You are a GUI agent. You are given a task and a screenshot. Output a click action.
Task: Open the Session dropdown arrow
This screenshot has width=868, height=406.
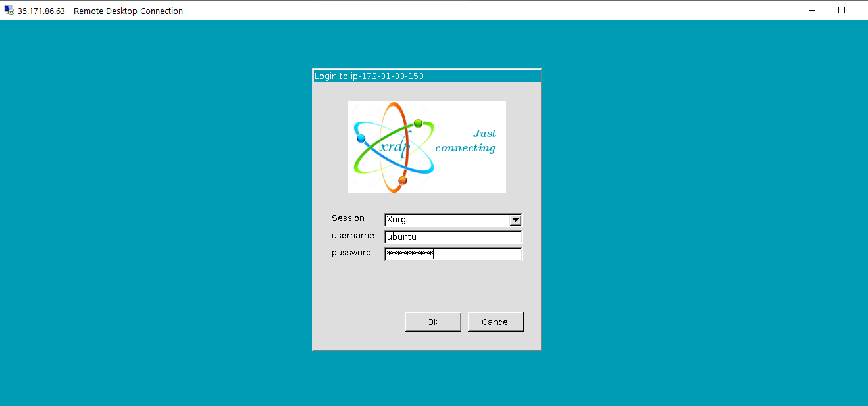(x=515, y=220)
